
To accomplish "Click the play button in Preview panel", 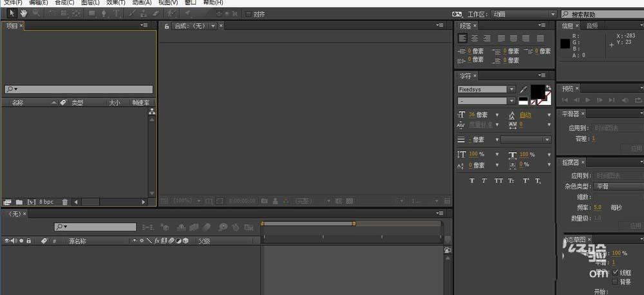I will coord(588,100).
